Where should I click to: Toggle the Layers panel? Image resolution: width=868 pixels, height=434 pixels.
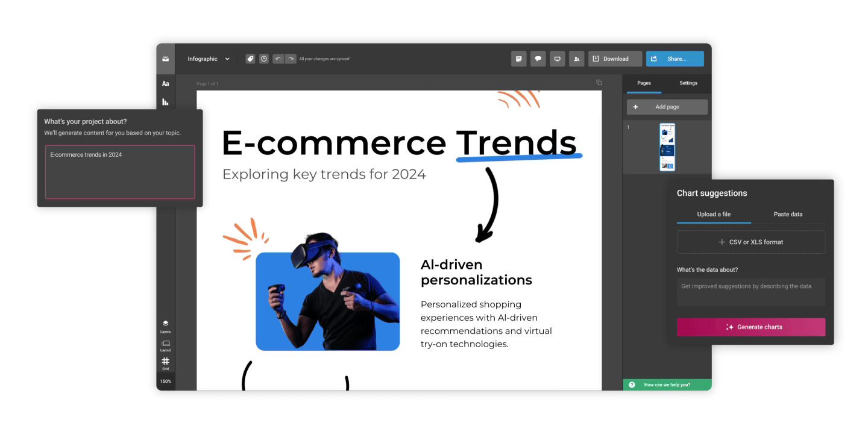pyautogui.click(x=165, y=326)
